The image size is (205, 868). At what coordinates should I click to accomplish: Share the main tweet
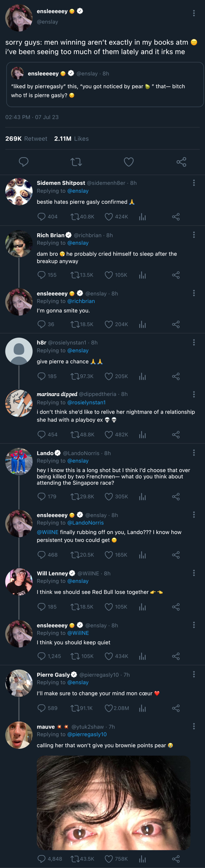coord(181,162)
